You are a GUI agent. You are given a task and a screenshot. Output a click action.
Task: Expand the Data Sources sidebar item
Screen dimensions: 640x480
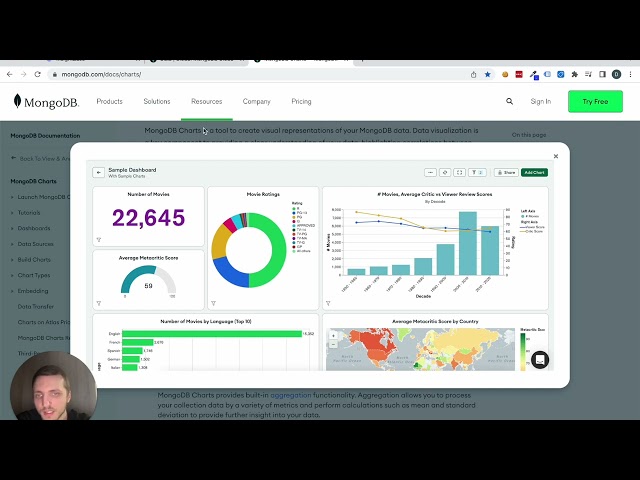coord(32,244)
